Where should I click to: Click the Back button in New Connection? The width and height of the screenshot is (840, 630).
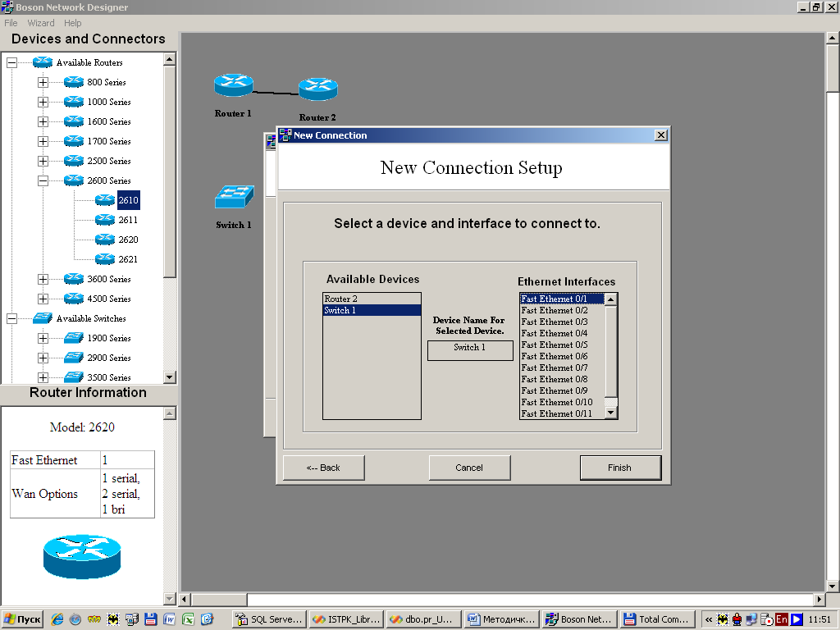click(x=323, y=468)
